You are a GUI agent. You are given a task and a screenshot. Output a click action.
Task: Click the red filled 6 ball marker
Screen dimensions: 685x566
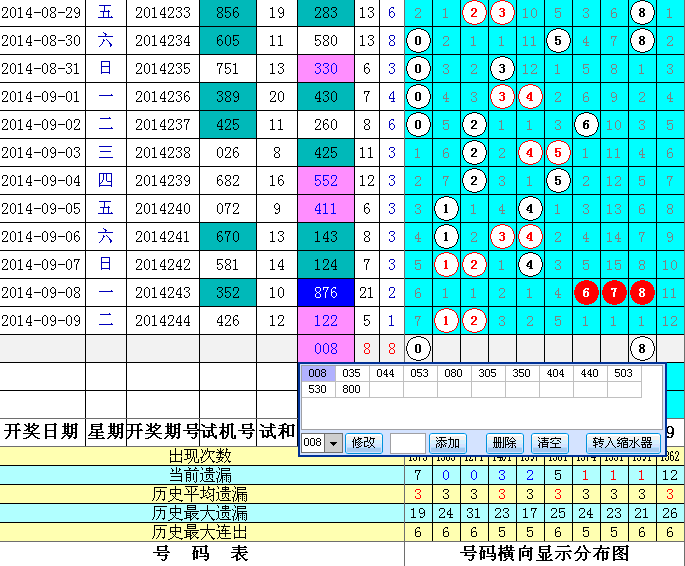tap(587, 293)
